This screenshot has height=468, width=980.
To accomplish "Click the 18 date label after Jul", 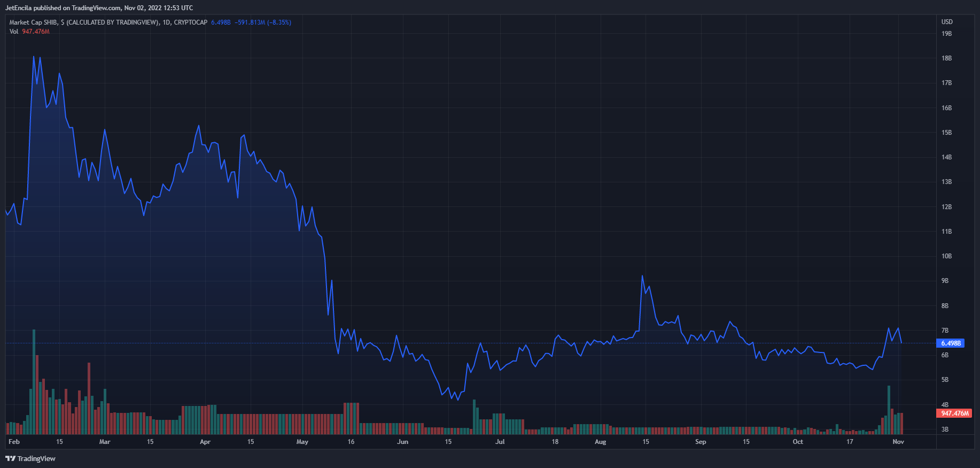I will (555, 442).
